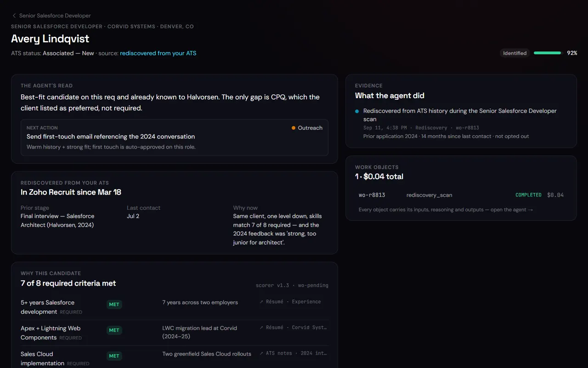Click the 92% match progress bar
This screenshot has height=368, width=588.
[548, 53]
